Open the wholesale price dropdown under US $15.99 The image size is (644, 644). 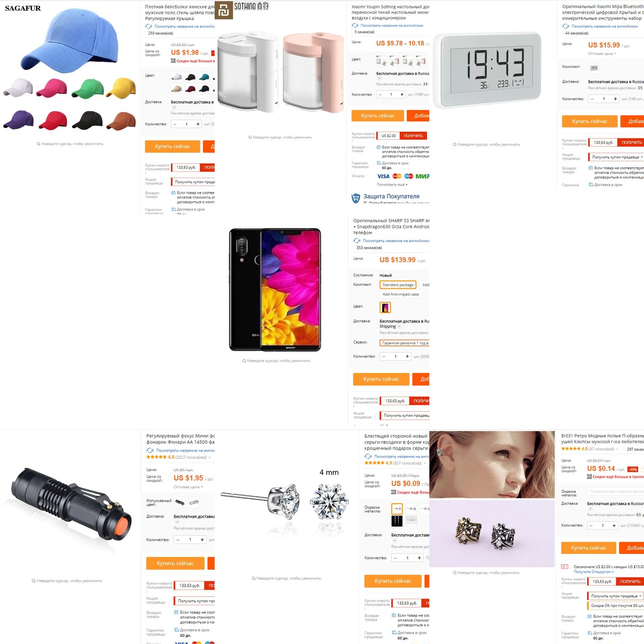tap(602, 54)
